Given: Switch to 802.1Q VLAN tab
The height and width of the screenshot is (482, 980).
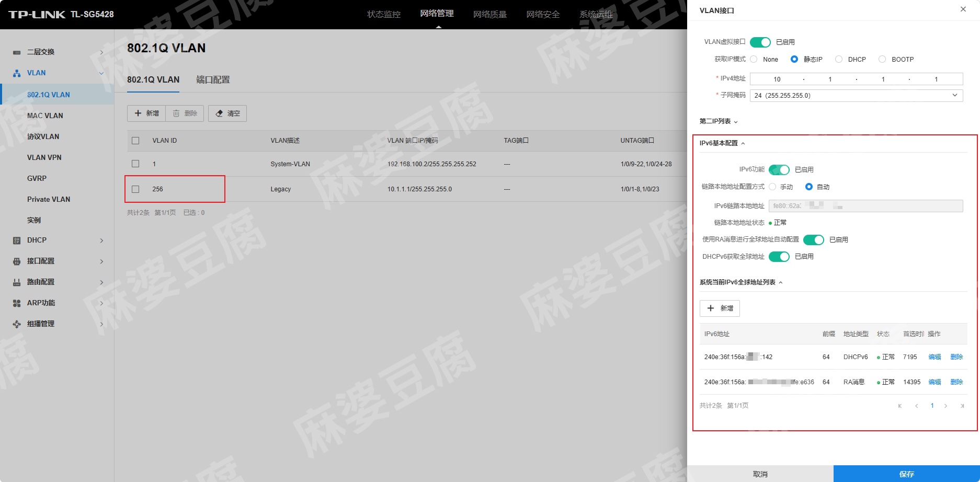Looking at the screenshot, I should 153,80.
